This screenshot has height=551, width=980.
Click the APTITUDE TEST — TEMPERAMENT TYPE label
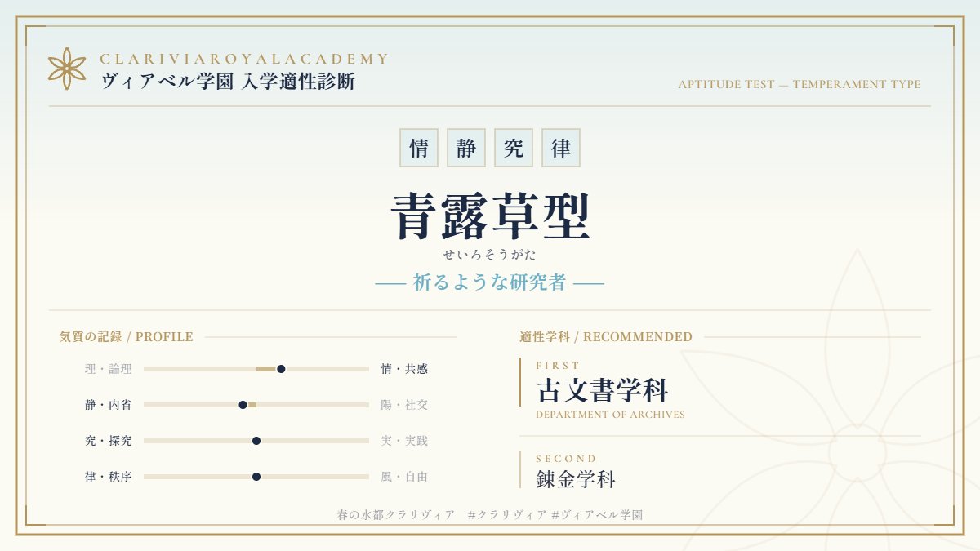tap(800, 85)
